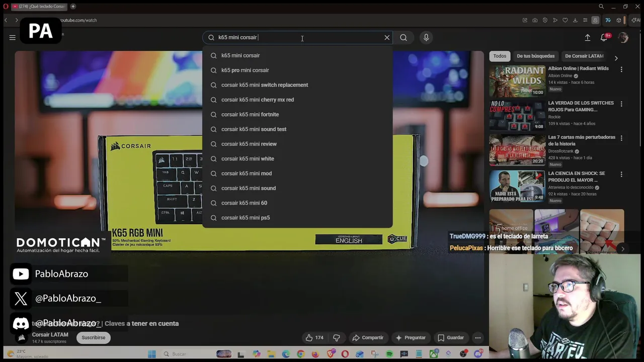Open Spotify from the taskbar

point(389,354)
